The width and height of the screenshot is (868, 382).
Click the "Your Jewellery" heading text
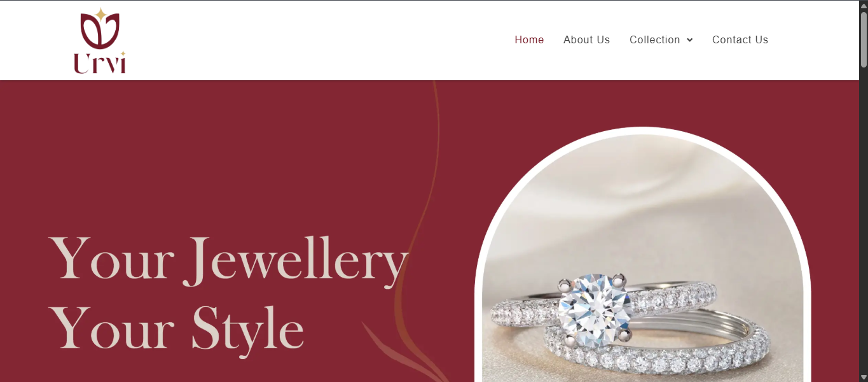point(228,260)
